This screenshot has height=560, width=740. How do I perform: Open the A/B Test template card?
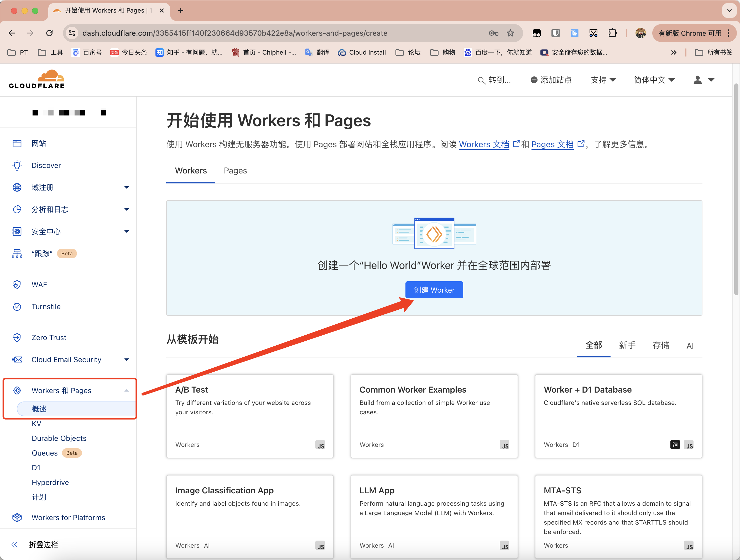tap(250, 416)
